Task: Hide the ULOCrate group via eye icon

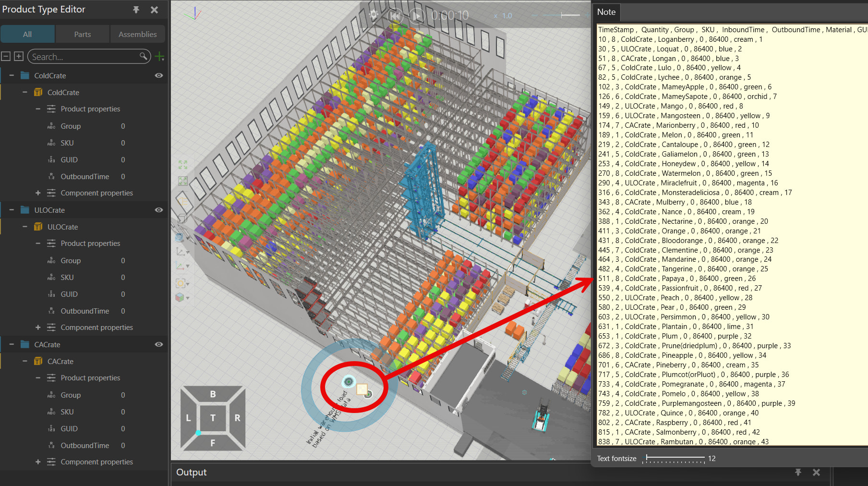Action: pyautogui.click(x=159, y=210)
